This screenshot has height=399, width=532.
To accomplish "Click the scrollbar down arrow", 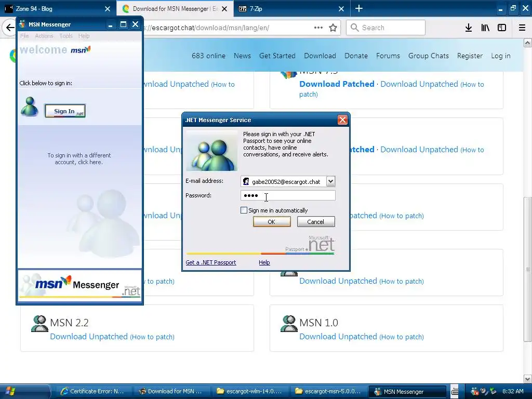I will coord(527,379).
